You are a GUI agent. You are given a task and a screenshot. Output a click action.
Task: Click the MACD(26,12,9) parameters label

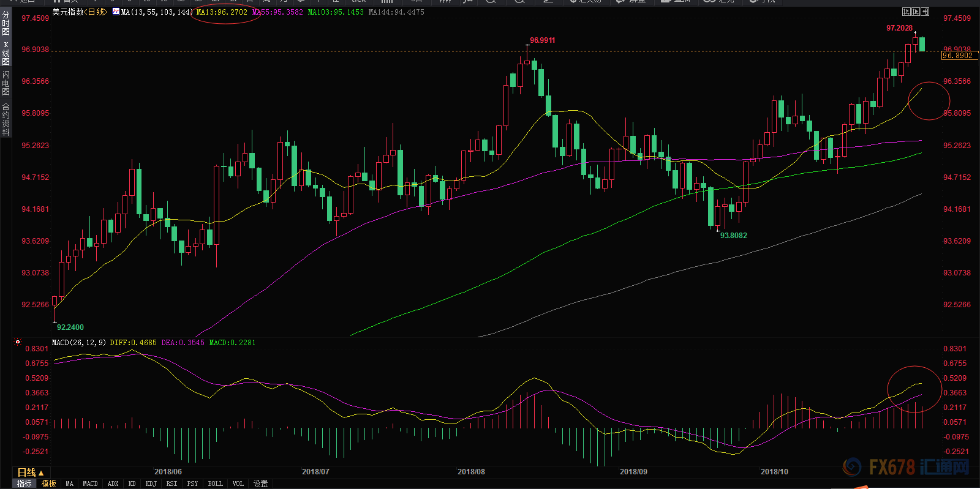(x=79, y=343)
